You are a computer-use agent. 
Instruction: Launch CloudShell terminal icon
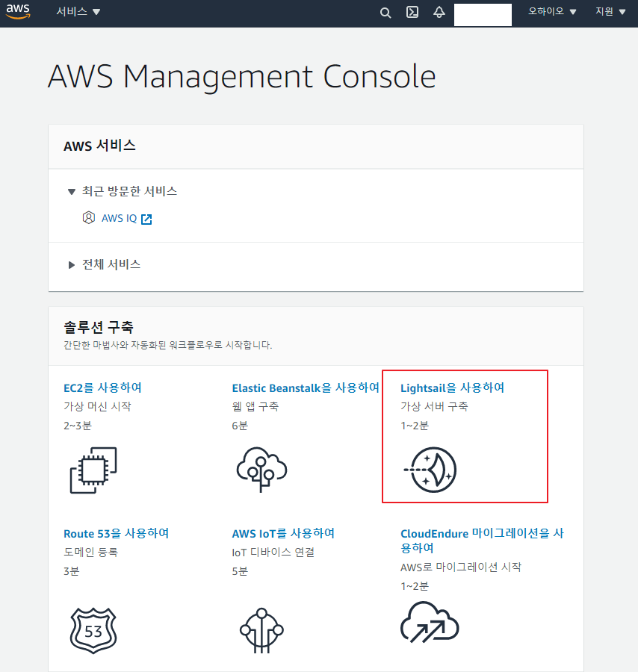(412, 12)
